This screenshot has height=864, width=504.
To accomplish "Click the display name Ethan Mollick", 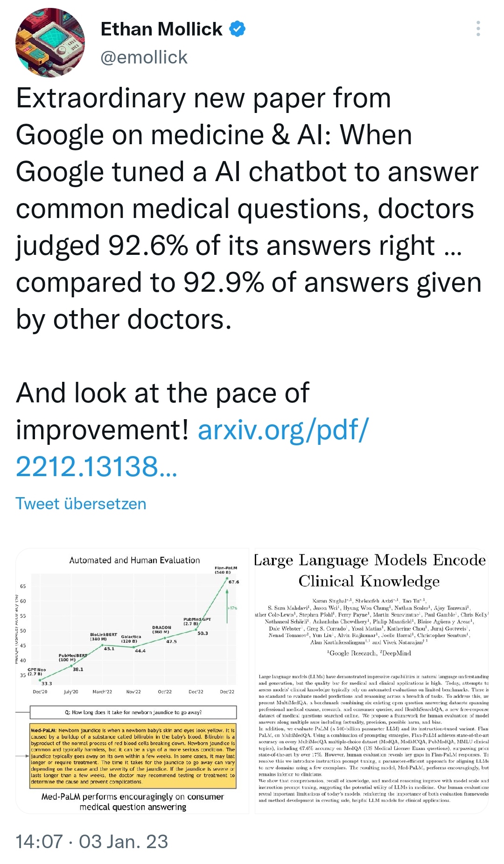I will (161, 29).
